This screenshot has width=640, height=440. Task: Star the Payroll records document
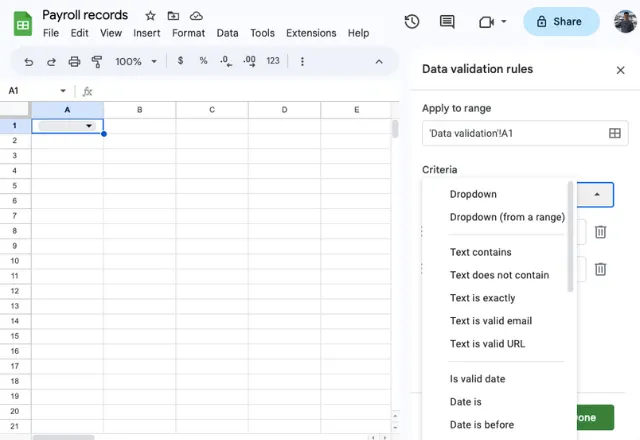coord(150,15)
